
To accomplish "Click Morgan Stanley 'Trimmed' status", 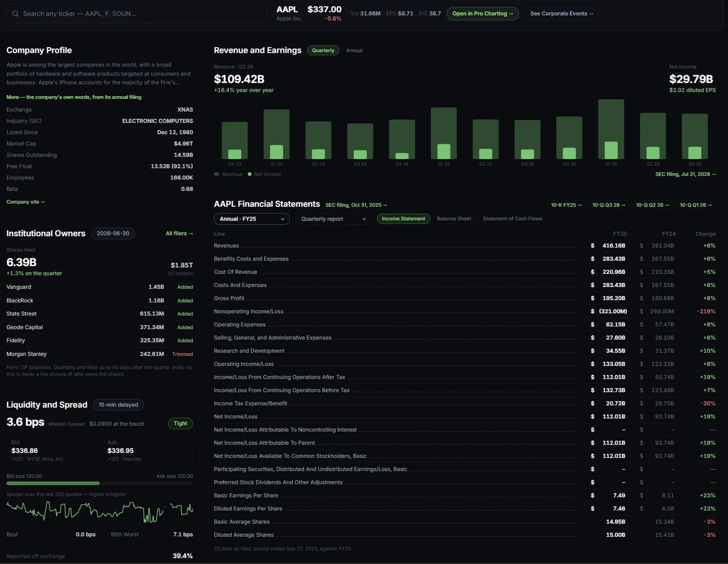I will tap(183, 354).
